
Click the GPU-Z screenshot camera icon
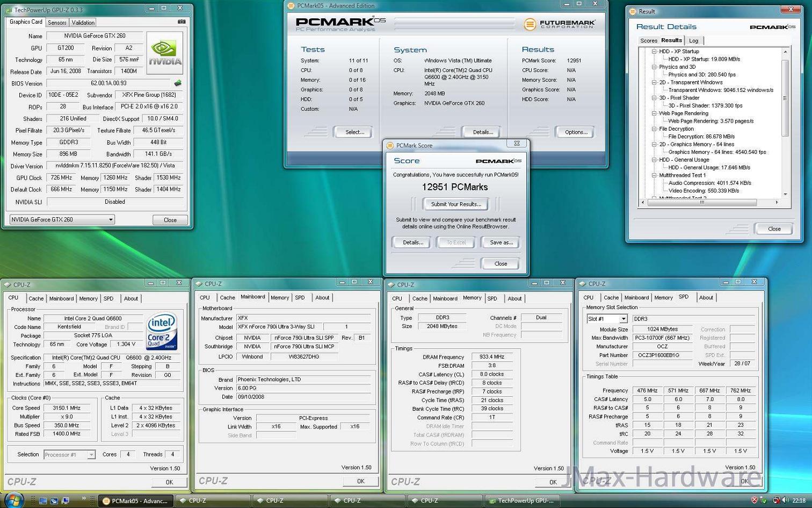tap(182, 22)
